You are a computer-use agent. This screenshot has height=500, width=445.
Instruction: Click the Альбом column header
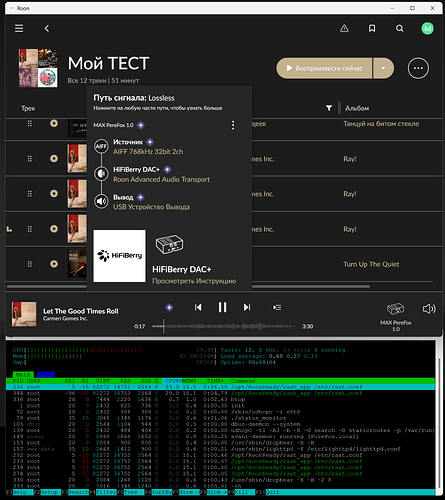tap(357, 108)
